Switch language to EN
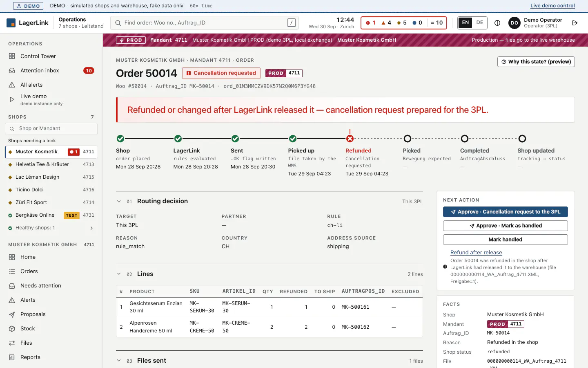This screenshot has height=368, width=588. [465, 22]
